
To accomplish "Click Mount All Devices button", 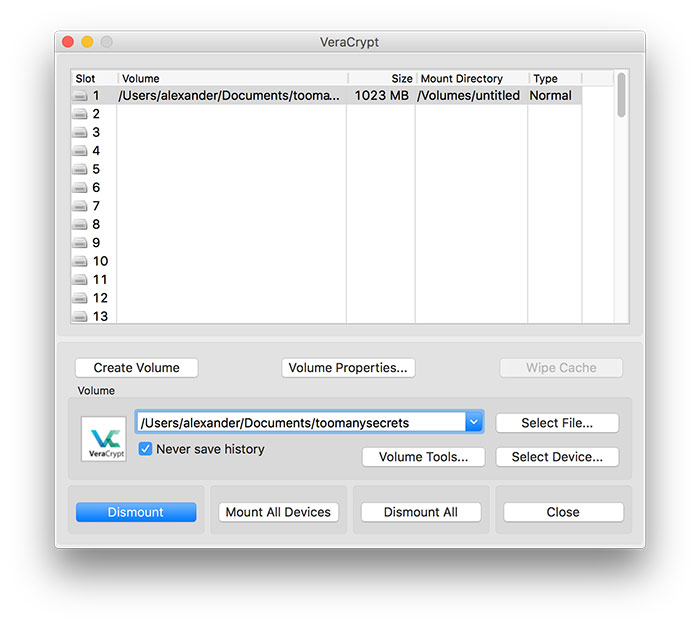I will 278,512.
